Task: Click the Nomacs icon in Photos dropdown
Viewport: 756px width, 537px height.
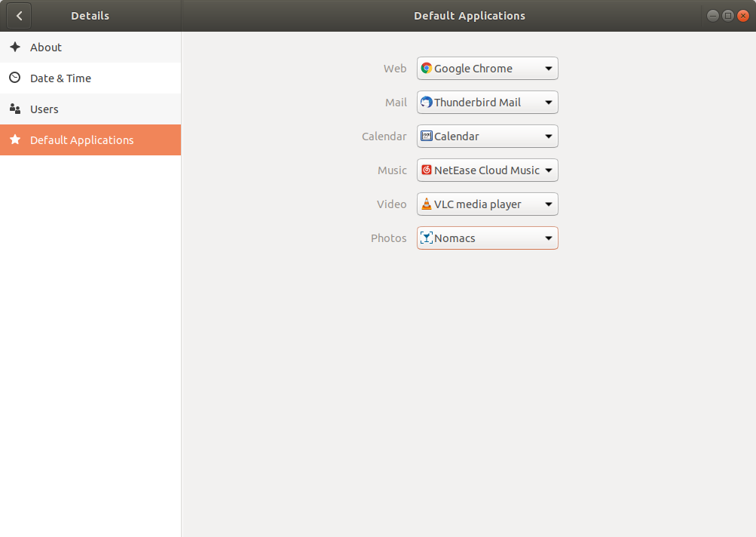Action: [426, 238]
